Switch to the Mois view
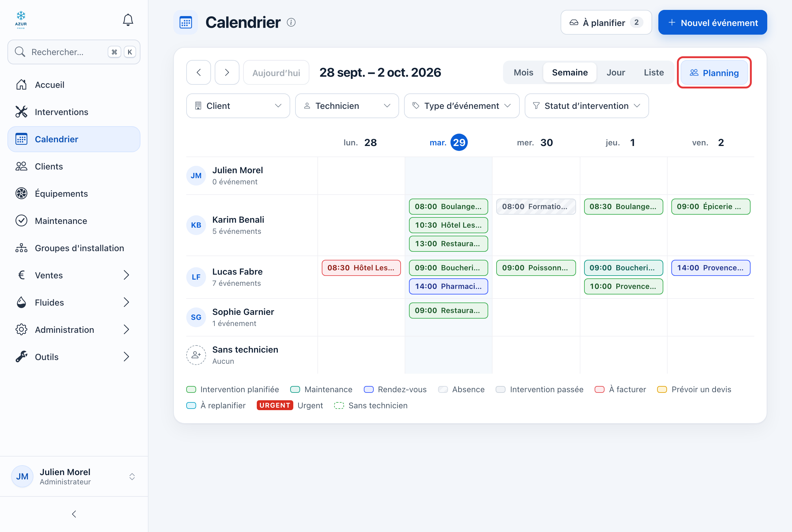This screenshot has width=792, height=532. tap(523, 72)
